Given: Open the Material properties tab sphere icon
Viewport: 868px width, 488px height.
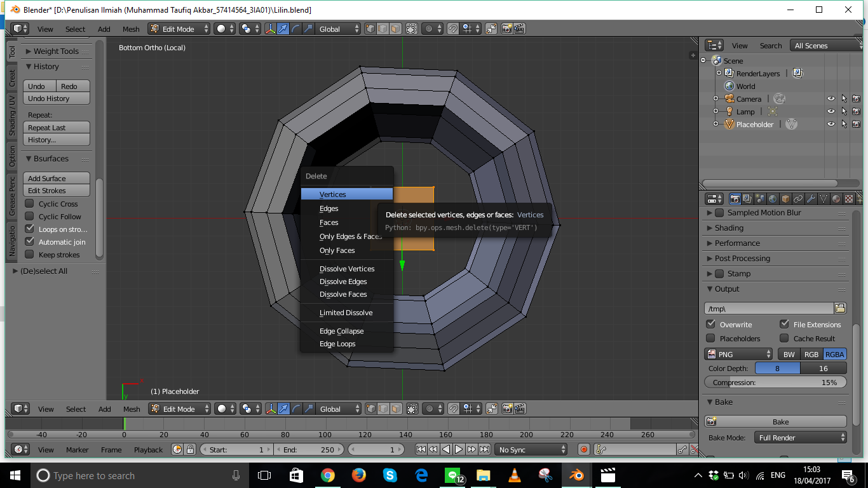Looking at the screenshot, I should pos(836,199).
